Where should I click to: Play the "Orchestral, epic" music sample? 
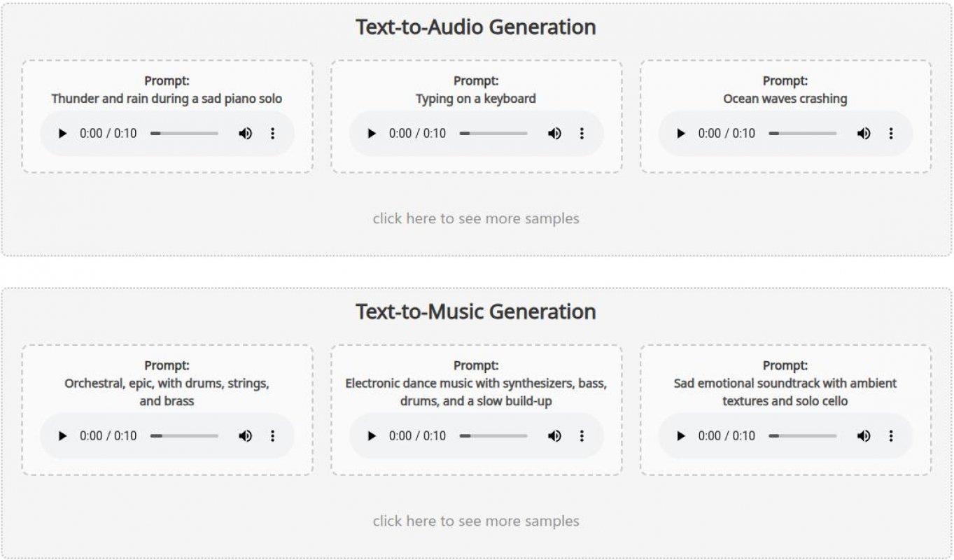pyautogui.click(x=62, y=435)
